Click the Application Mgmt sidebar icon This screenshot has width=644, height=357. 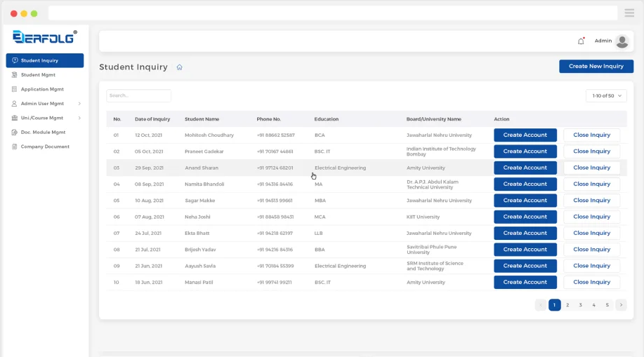pyautogui.click(x=15, y=89)
